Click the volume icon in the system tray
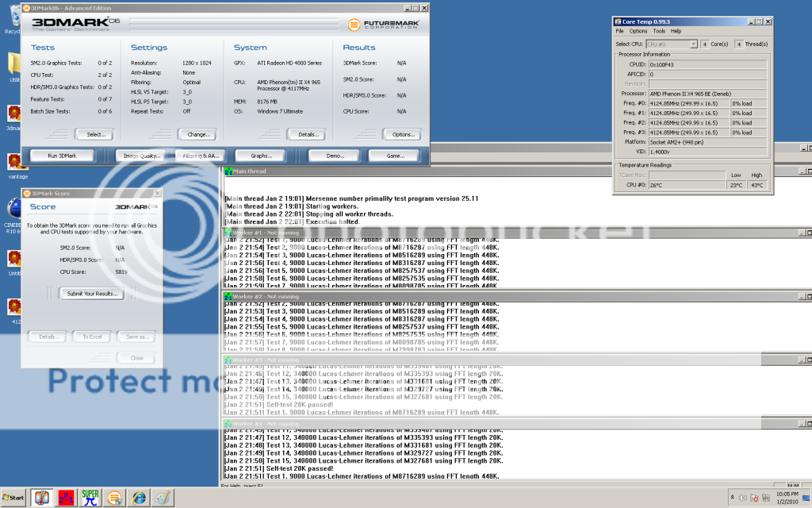Image resolution: width=812 pixels, height=508 pixels. tap(744, 498)
